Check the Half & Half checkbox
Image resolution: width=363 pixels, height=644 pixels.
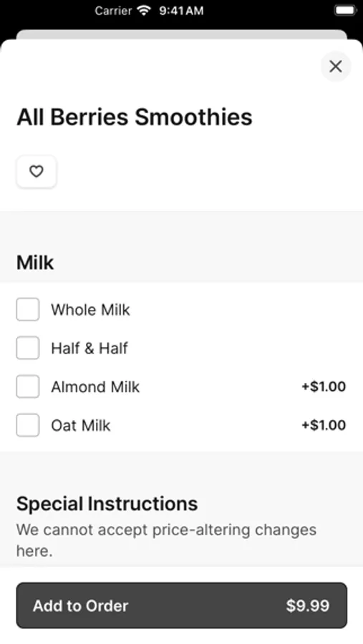(28, 348)
